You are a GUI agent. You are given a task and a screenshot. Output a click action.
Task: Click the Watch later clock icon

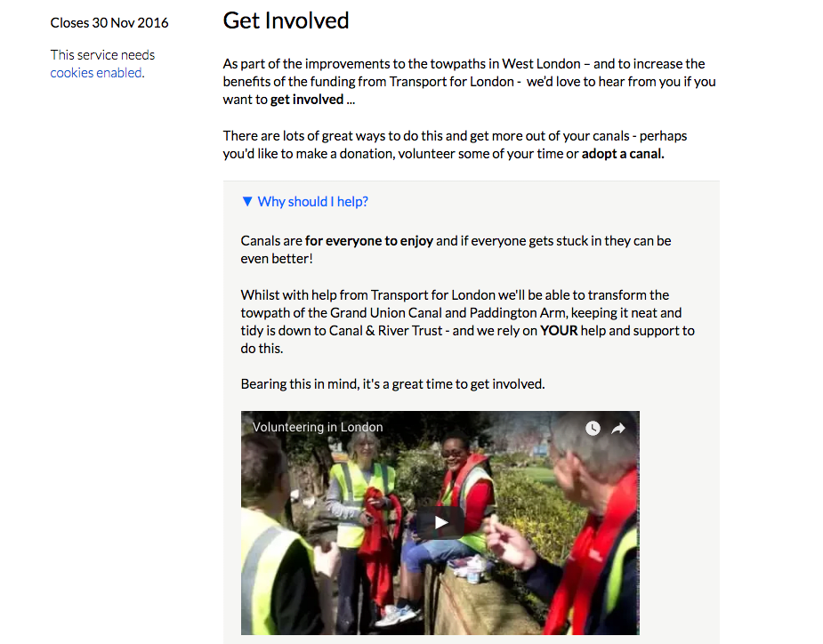[593, 428]
